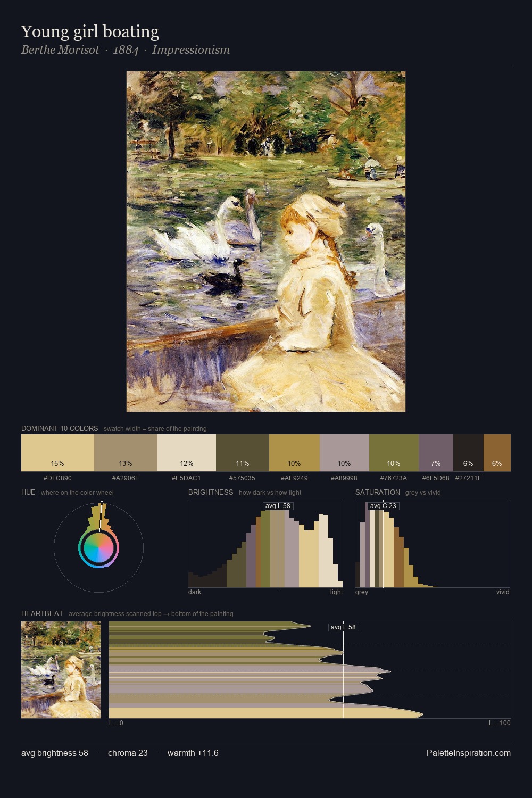Click the 'chroma 23' footer stat
532x798 pixels.
(x=128, y=753)
